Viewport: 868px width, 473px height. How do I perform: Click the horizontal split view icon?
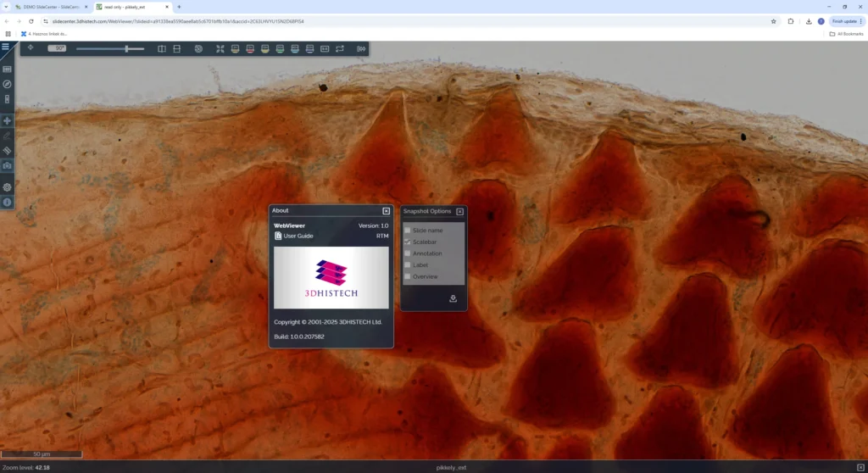pyautogui.click(x=176, y=48)
